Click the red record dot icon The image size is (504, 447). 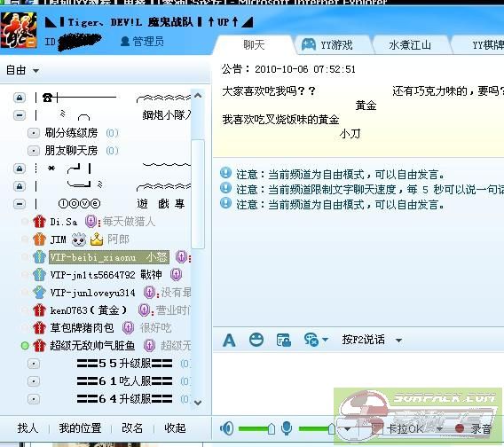click(460, 428)
